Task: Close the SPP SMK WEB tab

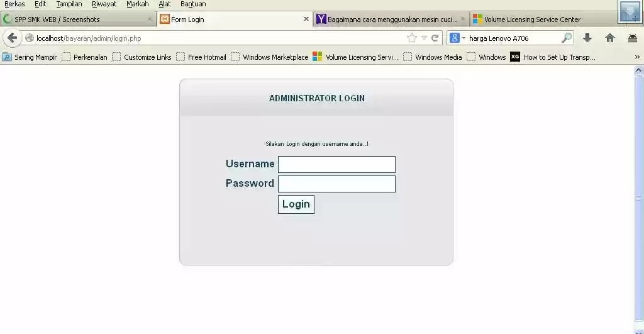Action: coord(150,19)
